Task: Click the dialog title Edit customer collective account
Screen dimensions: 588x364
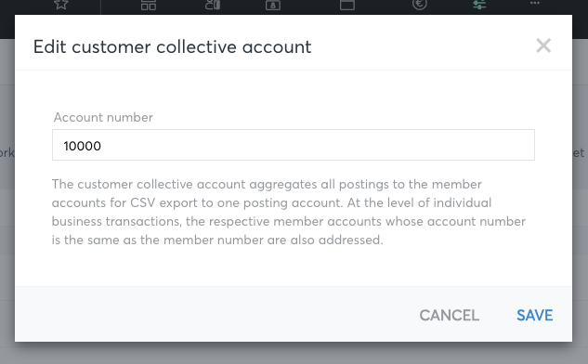Action: [172, 46]
